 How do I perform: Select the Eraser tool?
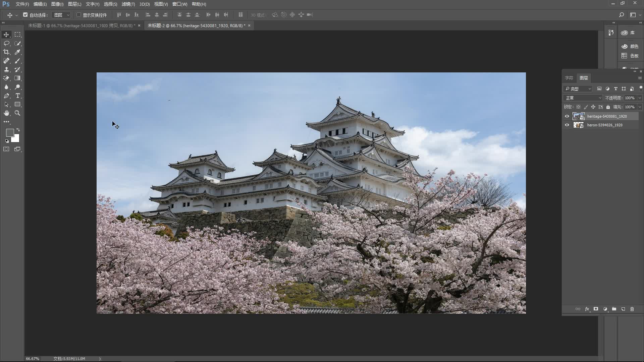click(6, 78)
